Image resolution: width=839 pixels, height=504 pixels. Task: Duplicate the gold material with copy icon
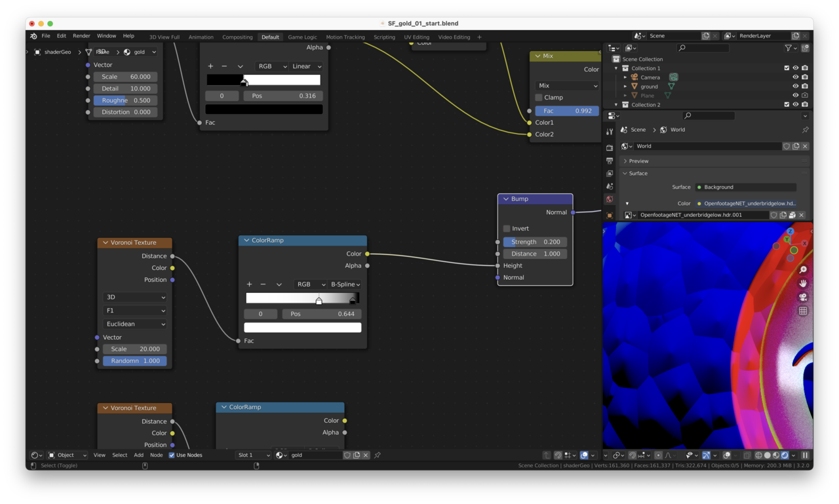[x=357, y=455]
